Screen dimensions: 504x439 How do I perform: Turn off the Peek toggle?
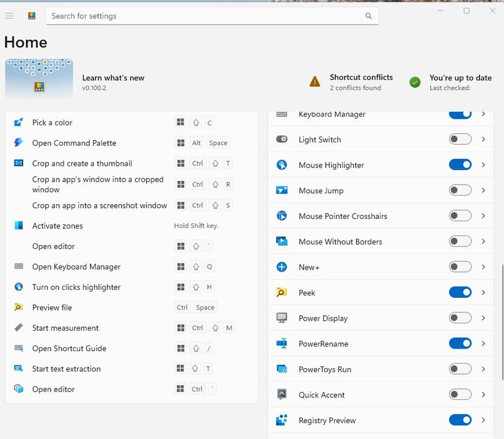tap(460, 292)
